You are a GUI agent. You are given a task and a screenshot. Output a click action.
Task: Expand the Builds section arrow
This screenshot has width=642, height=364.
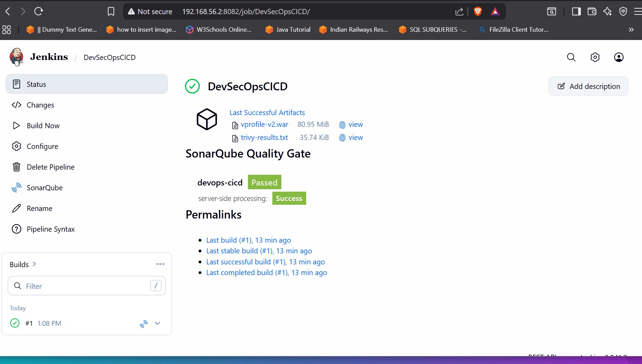[34, 264]
